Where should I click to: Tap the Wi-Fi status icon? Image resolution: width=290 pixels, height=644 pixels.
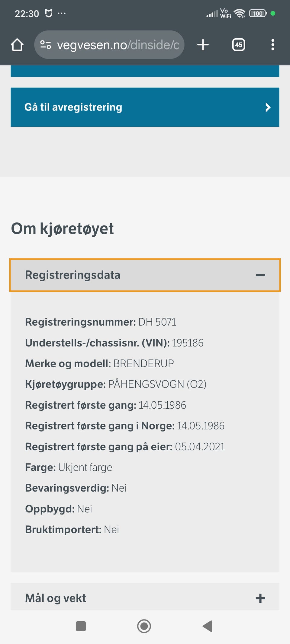[x=239, y=14]
